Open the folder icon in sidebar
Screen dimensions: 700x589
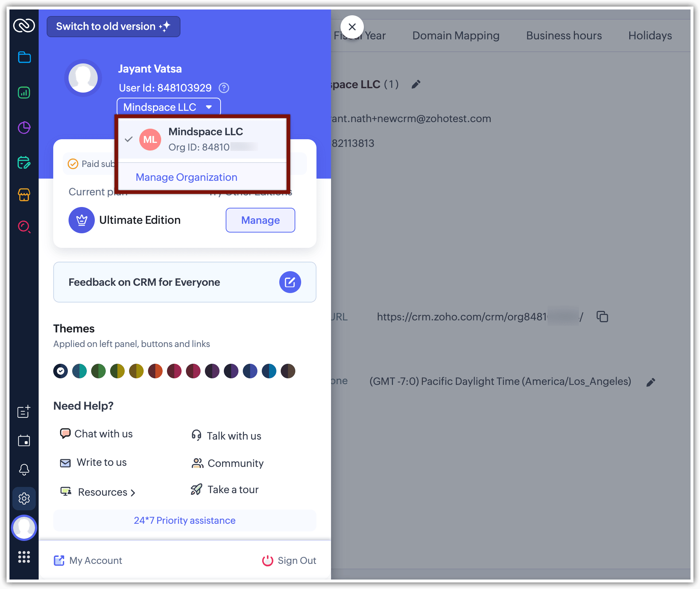[x=24, y=57]
